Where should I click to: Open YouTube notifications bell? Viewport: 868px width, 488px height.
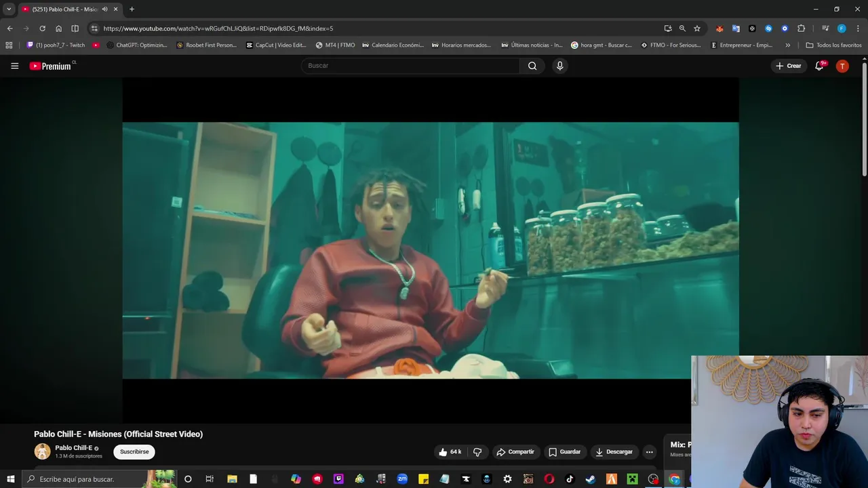click(819, 66)
